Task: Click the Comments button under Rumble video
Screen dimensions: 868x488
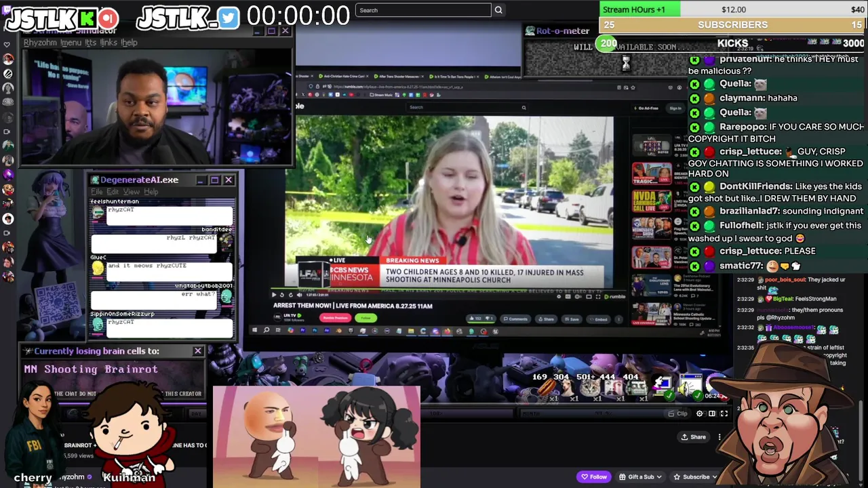Action: click(x=515, y=319)
